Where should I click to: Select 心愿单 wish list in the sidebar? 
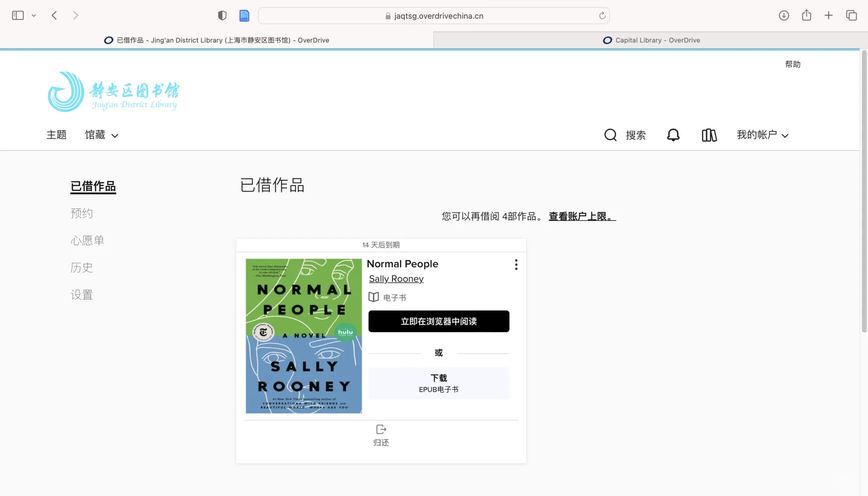[x=87, y=240]
